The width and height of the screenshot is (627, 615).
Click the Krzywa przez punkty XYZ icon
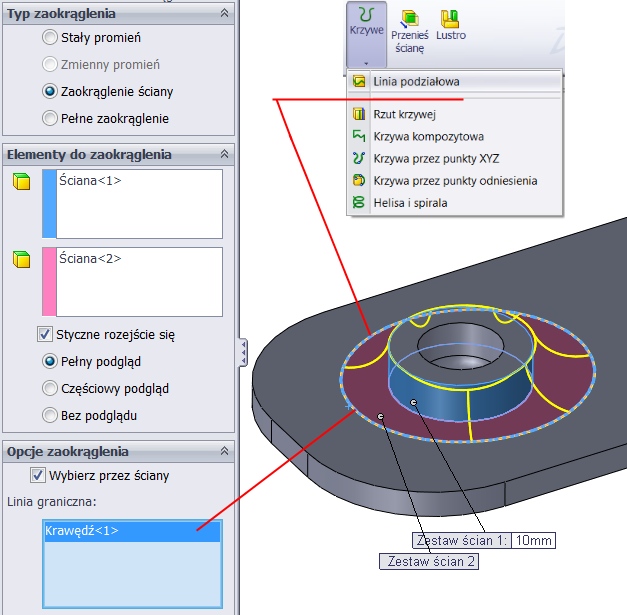coord(359,158)
